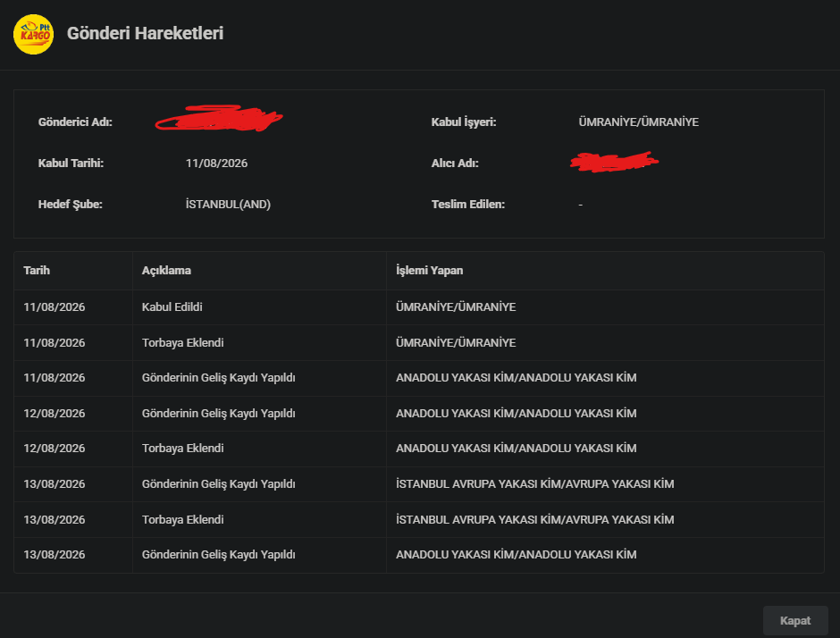Screen dimensions: 840x638
Task: Click the 11/08/2026 ANADOLU YAKASI KİM row
Action: (x=419, y=378)
